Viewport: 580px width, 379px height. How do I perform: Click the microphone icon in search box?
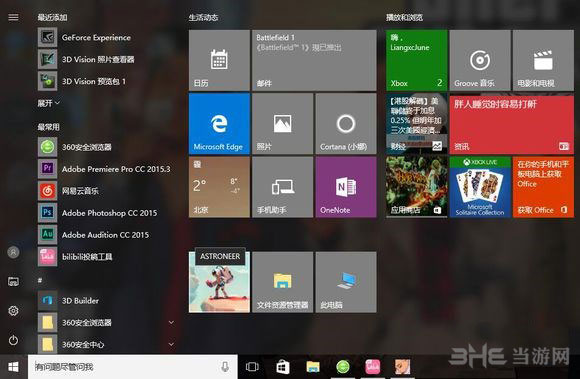point(225,367)
